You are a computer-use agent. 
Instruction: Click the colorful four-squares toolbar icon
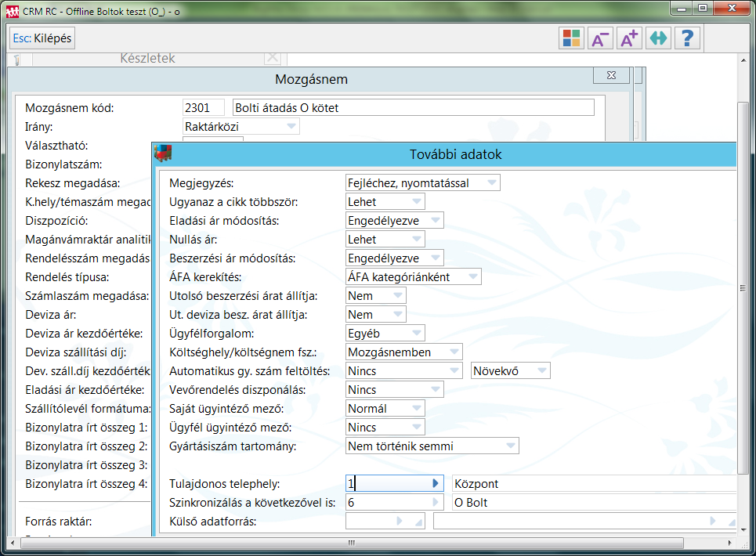coord(572,38)
